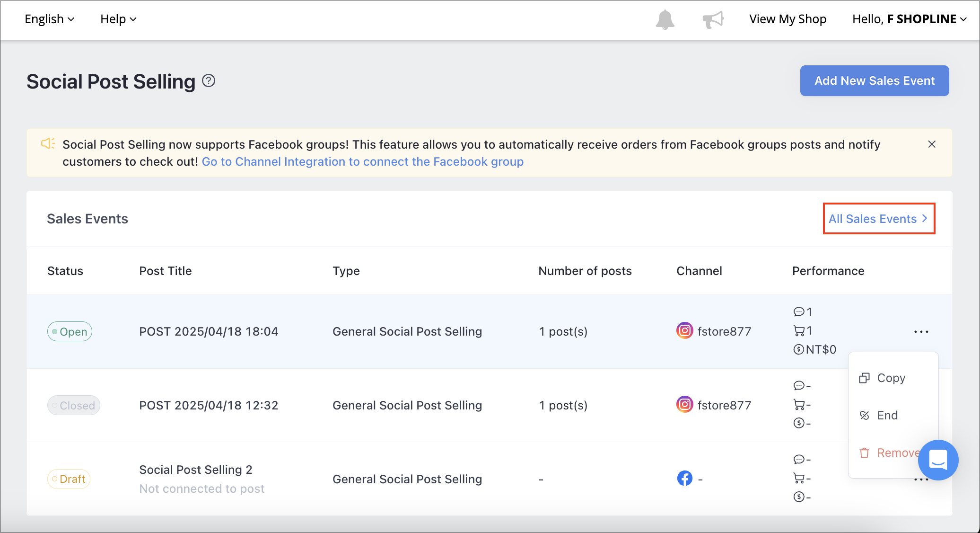980x533 pixels.
Task: Follow the Go to Channel Integration link
Action: [362, 162]
